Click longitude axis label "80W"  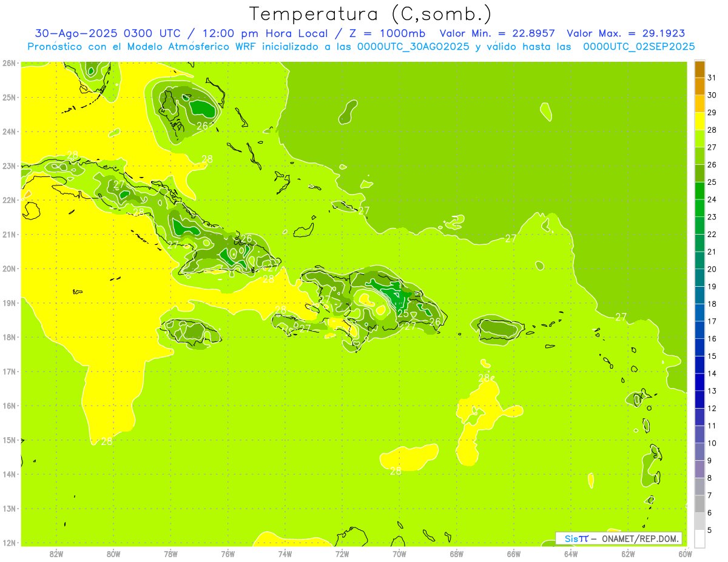113,554
